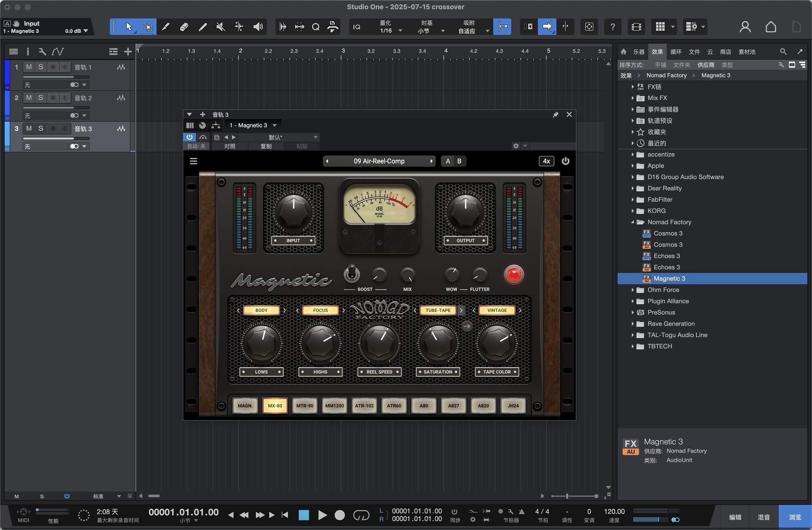Viewport: 812px width, 530px height.
Task: Open the user account icon
Action: [x=745, y=27]
